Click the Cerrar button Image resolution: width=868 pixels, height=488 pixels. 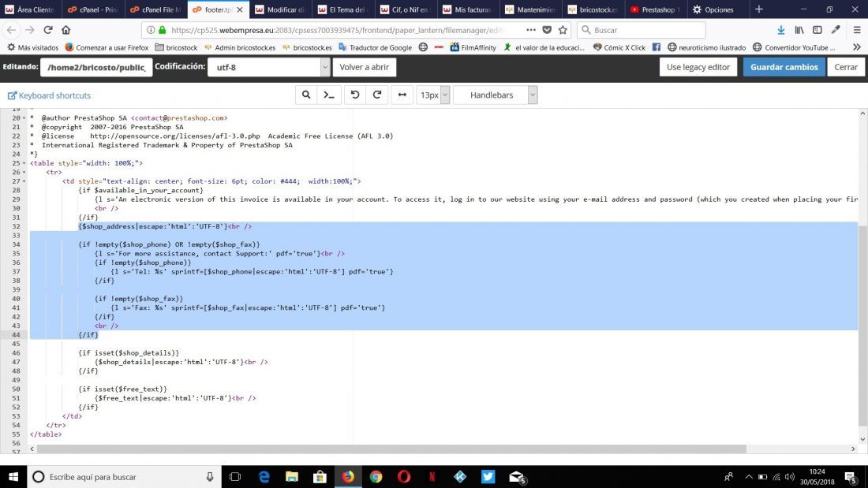tap(846, 67)
